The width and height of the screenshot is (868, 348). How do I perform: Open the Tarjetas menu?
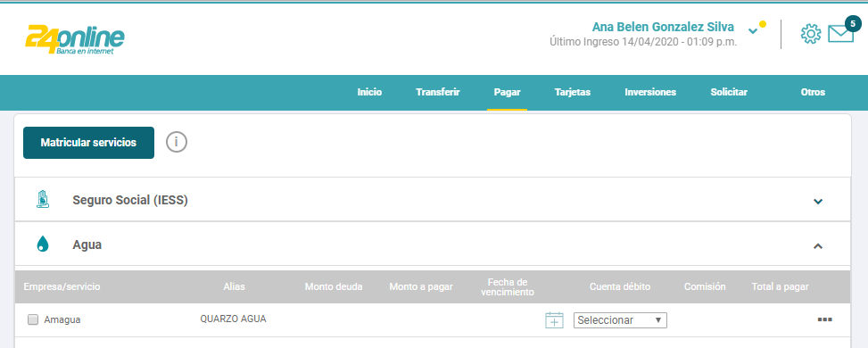coord(573,92)
